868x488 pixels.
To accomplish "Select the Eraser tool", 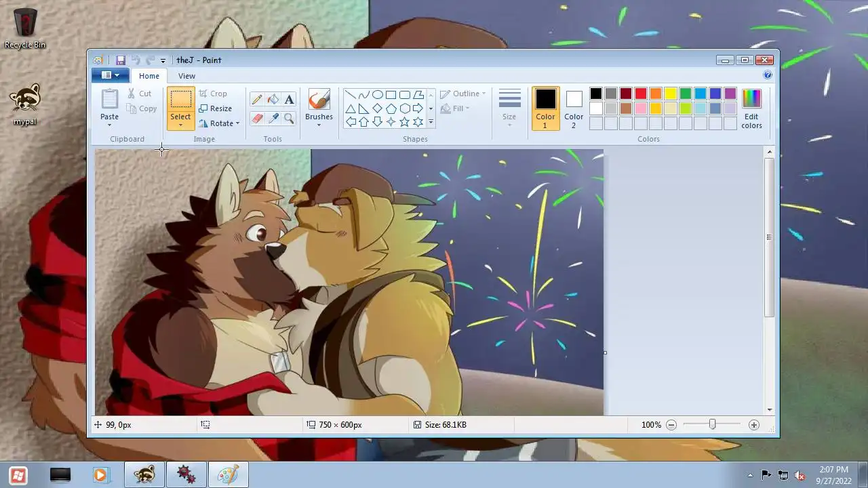I will tap(256, 119).
